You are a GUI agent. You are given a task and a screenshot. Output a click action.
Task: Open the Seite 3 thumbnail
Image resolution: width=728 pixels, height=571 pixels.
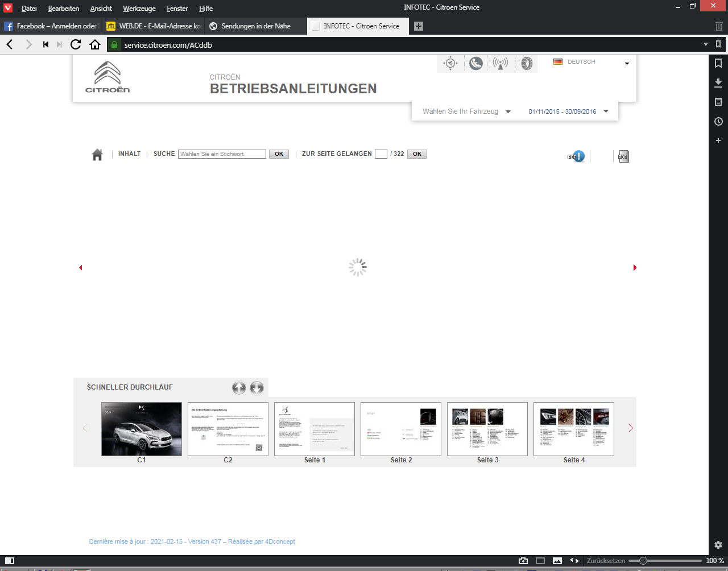click(x=487, y=429)
